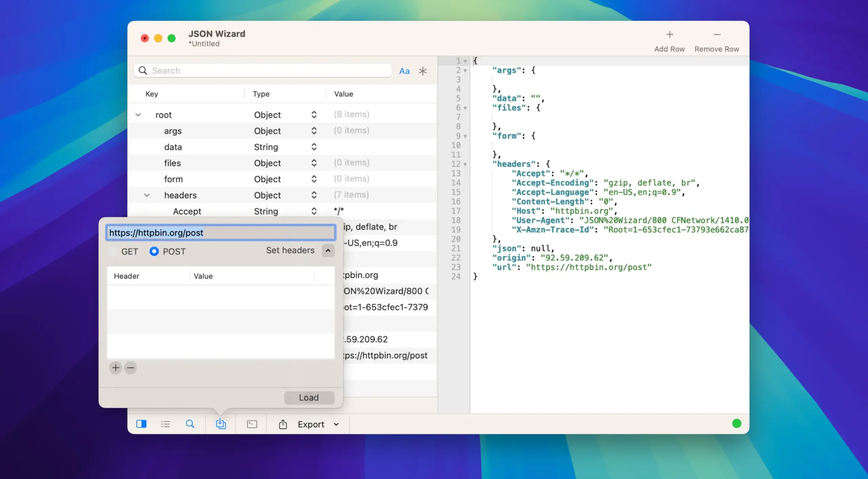Add a header with the plus button
This screenshot has width=868, height=479.
(116, 368)
